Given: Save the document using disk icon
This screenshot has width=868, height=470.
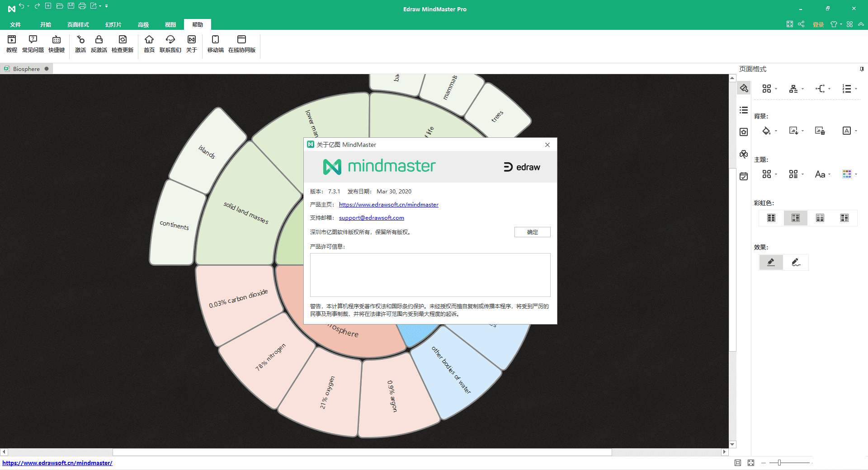Looking at the screenshot, I should tap(71, 6).
